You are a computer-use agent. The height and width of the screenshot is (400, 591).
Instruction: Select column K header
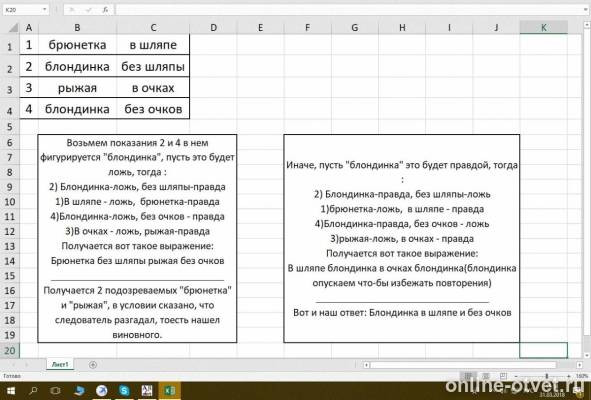point(544,28)
